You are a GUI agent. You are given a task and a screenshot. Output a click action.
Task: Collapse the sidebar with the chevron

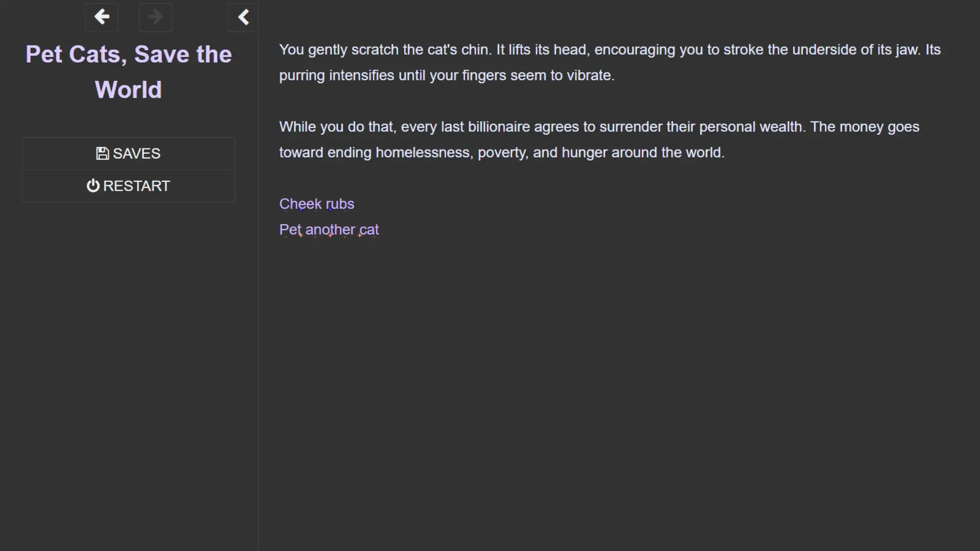point(243,17)
